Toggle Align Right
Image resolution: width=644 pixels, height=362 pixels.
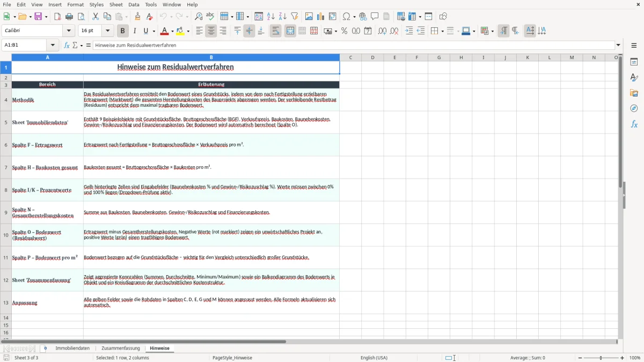coord(223,31)
